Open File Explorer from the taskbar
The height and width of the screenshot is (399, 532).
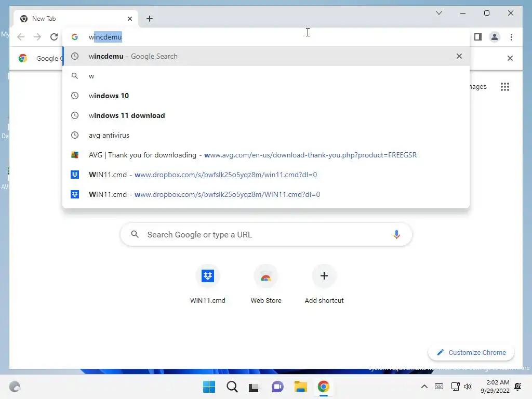point(301,387)
